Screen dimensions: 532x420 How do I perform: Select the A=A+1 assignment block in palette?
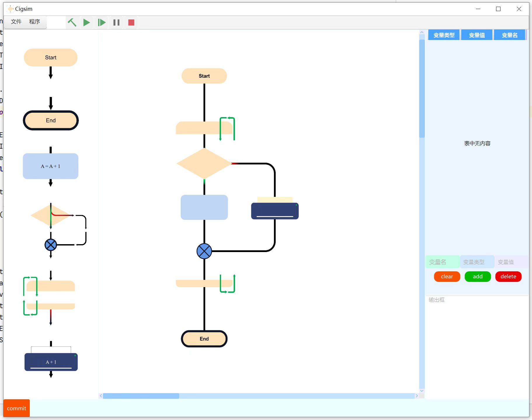51,166
